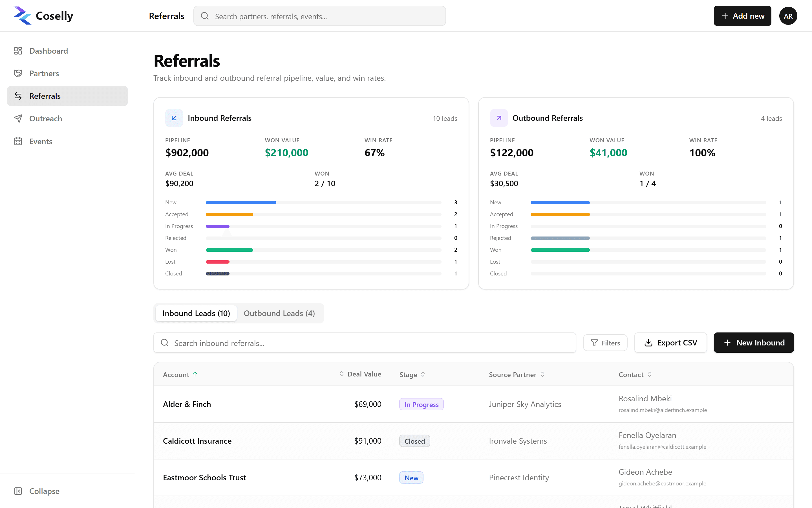Image resolution: width=812 pixels, height=508 pixels.
Task: Click the Closed badge for Caldicott Insurance
Action: click(x=415, y=441)
